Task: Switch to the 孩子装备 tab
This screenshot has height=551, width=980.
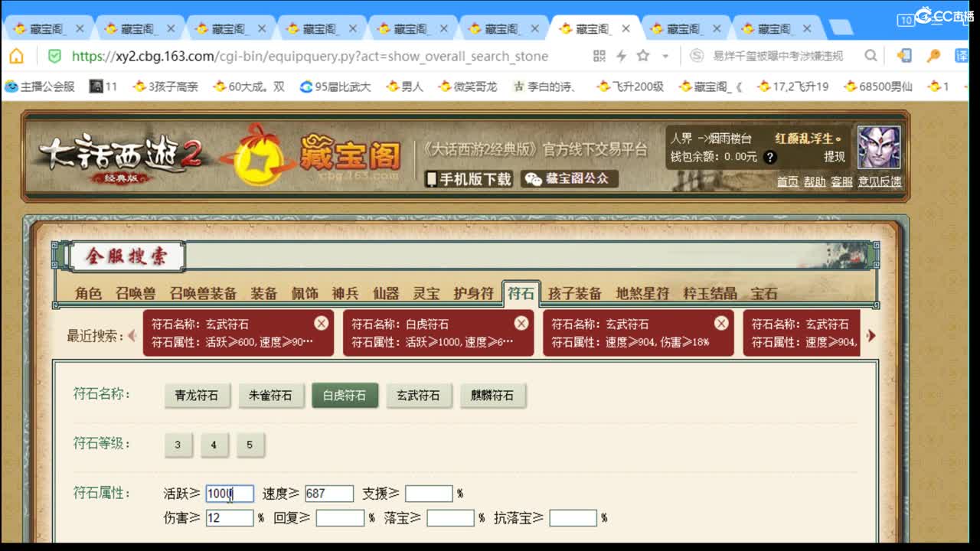Action: [x=575, y=294]
